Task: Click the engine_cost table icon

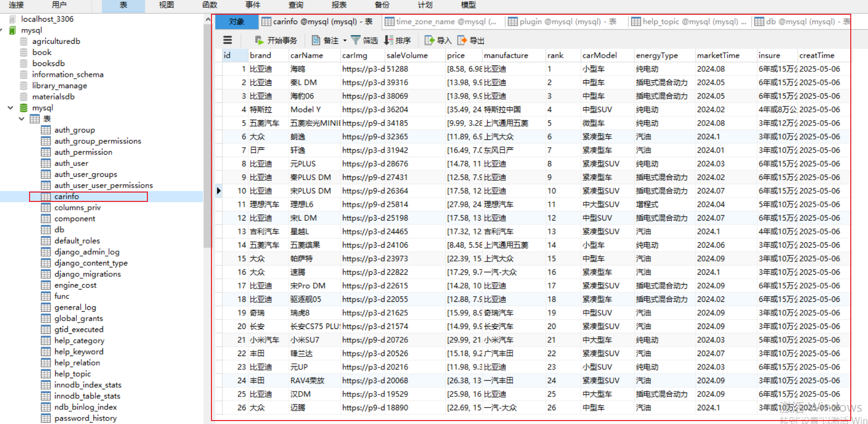Action: 46,285
